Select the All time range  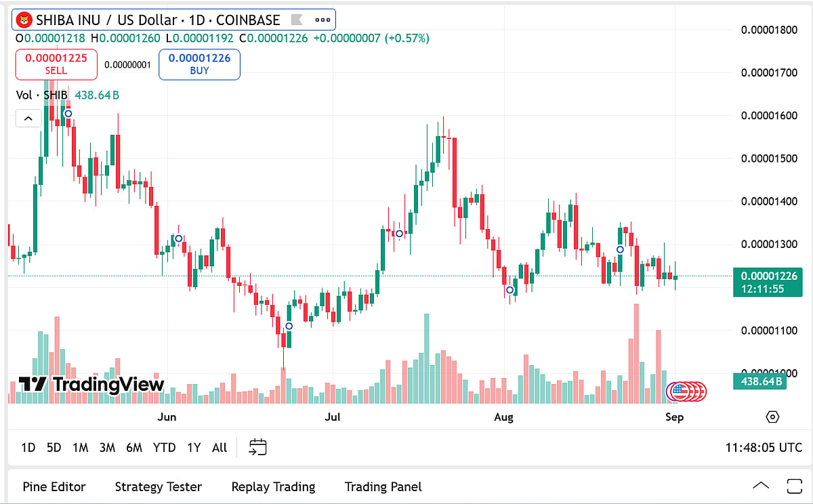[x=220, y=447]
